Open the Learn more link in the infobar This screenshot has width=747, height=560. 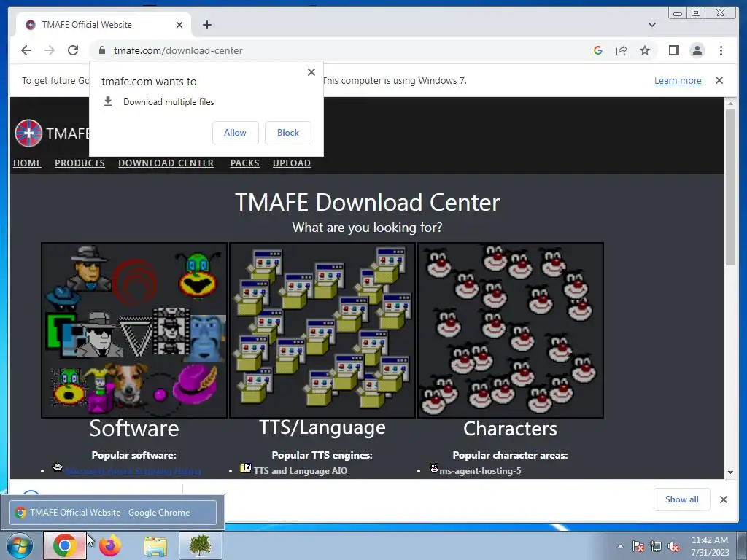tap(678, 80)
